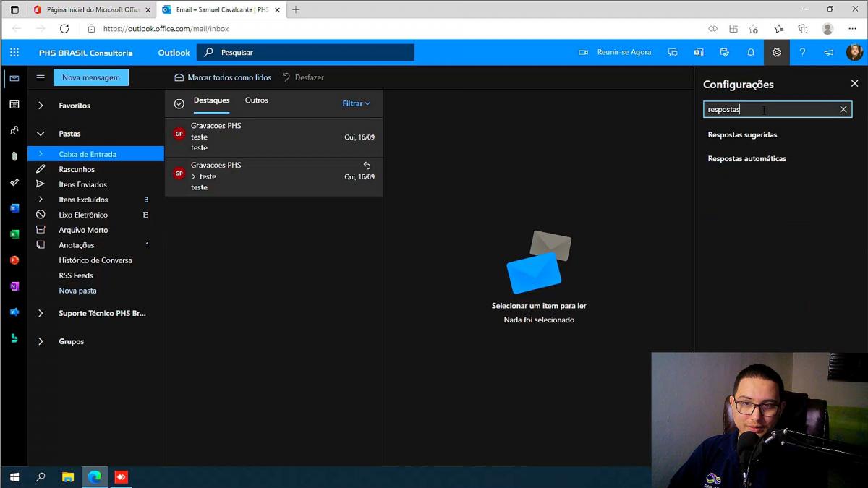Open the chat bubble icon in the header

pos(673,52)
